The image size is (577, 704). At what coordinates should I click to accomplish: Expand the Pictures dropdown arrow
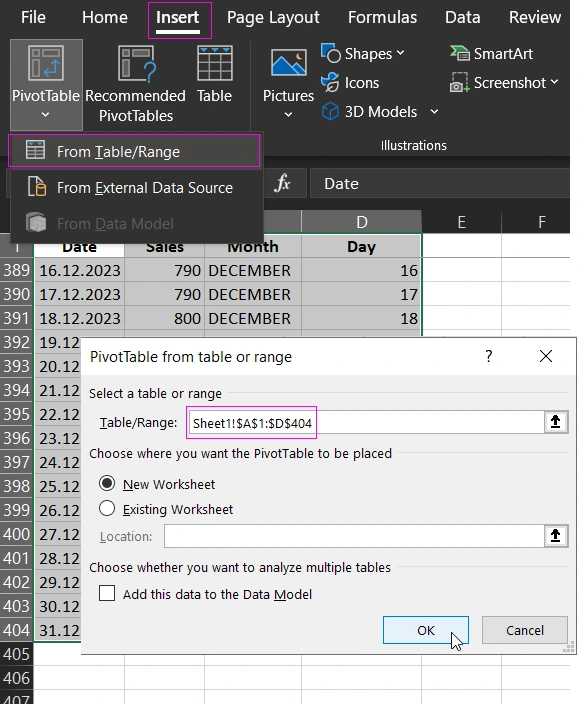[x=288, y=115]
